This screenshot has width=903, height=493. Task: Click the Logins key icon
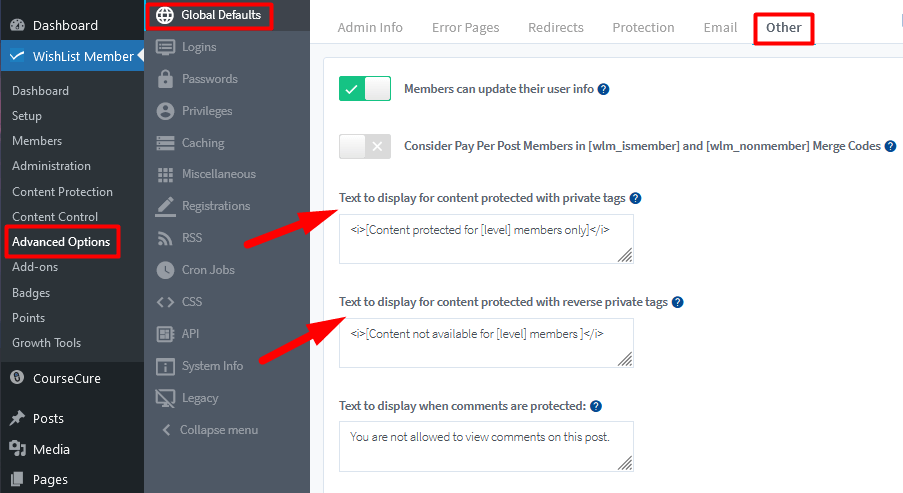tap(165, 47)
